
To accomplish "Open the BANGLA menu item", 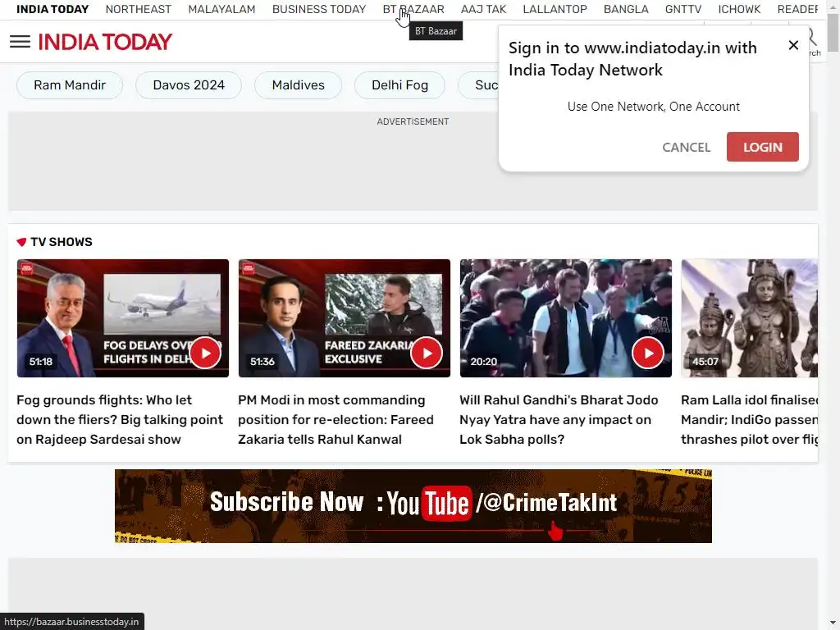I will (626, 9).
